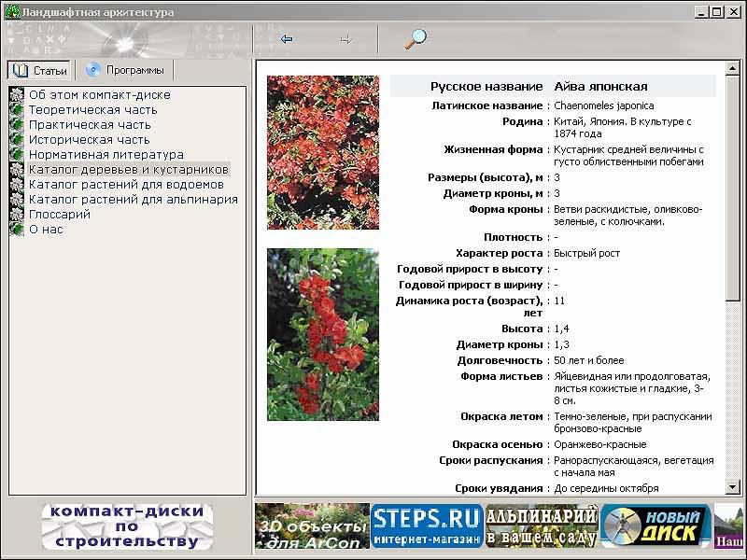747x560 pixels.
Task: Switch to the Статьи tab
Action: 39,71
